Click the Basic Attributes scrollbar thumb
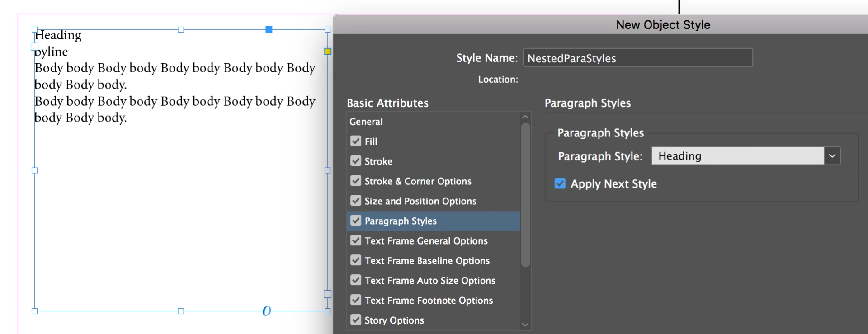 pos(525,194)
